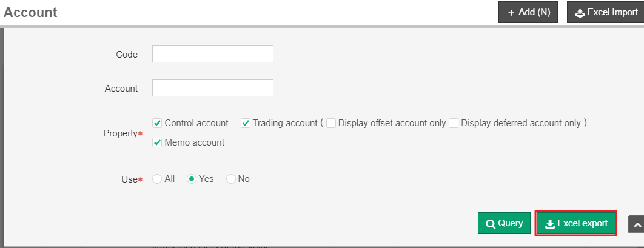Click the Account page heading
This screenshot has height=248, width=644.
point(30,12)
